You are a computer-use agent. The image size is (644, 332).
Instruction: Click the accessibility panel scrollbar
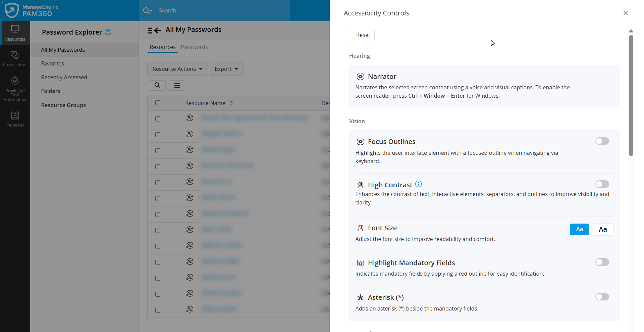631,96
